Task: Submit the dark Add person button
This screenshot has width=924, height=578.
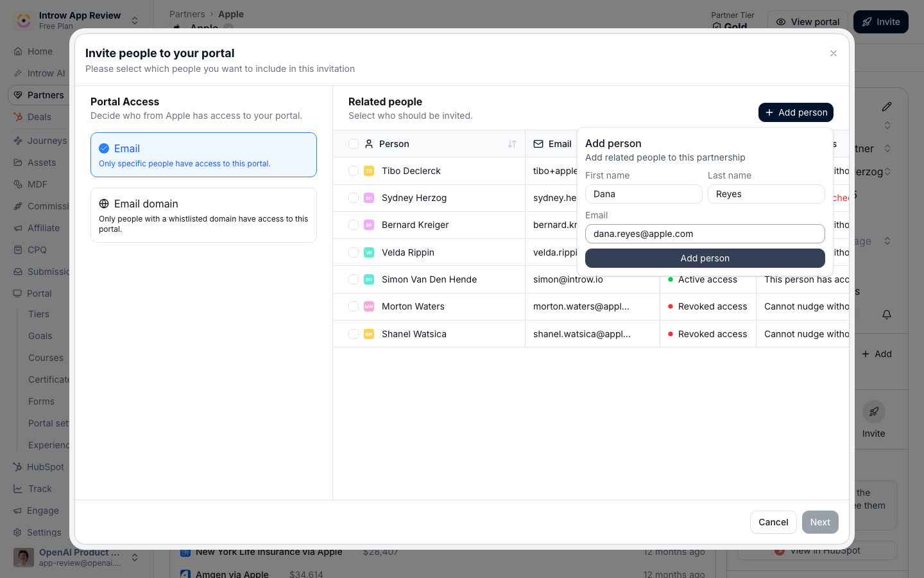Action: pyautogui.click(x=705, y=258)
